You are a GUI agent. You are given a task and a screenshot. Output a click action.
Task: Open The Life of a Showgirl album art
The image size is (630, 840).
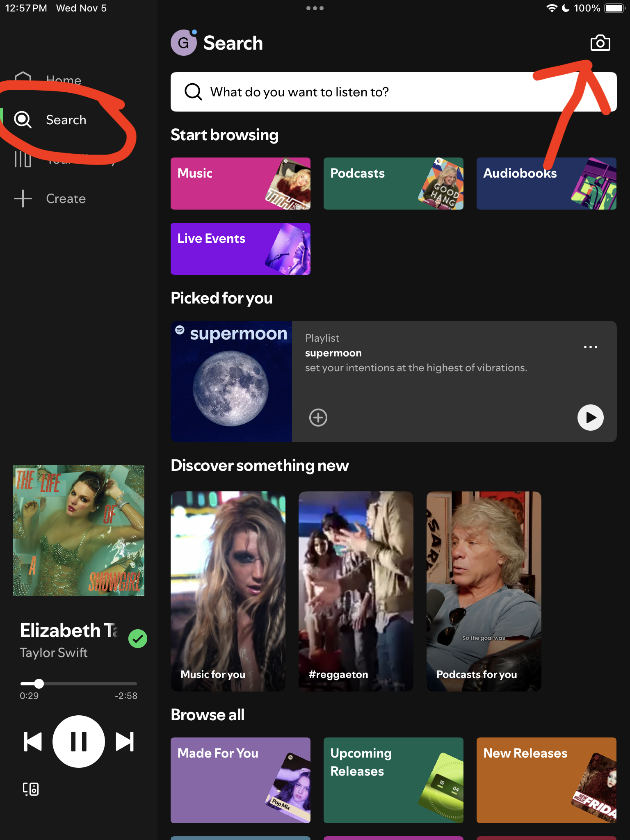[79, 530]
